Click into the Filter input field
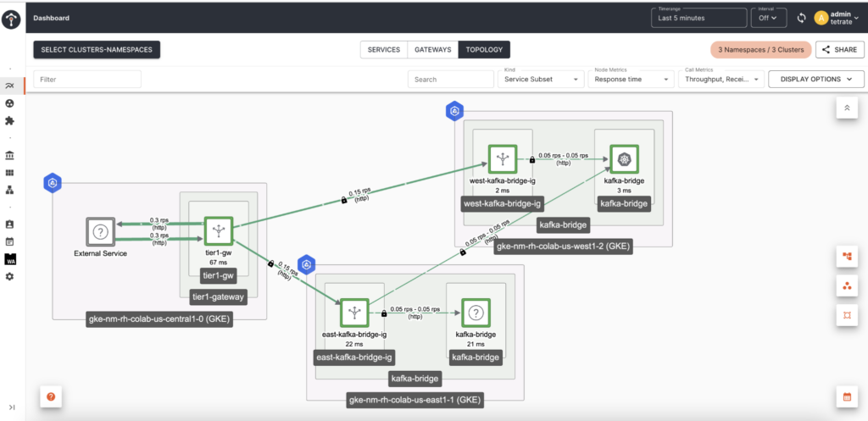Screen dimensions: 868x421 coord(87,79)
